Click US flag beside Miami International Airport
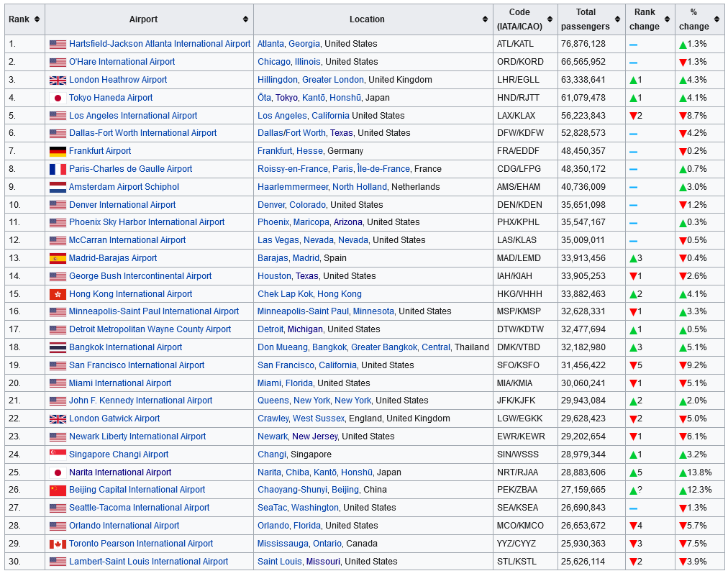This screenshot has width=728, height=576. [x=58, y=383]
